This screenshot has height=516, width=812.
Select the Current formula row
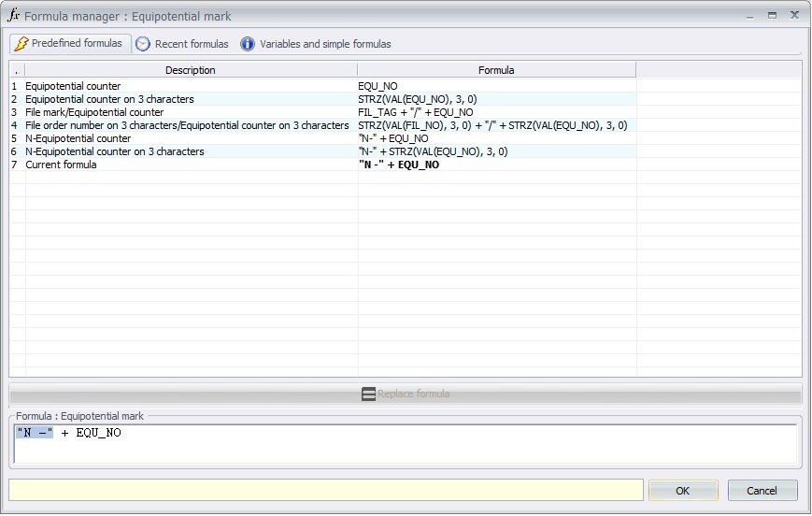[x=61, y=165]
